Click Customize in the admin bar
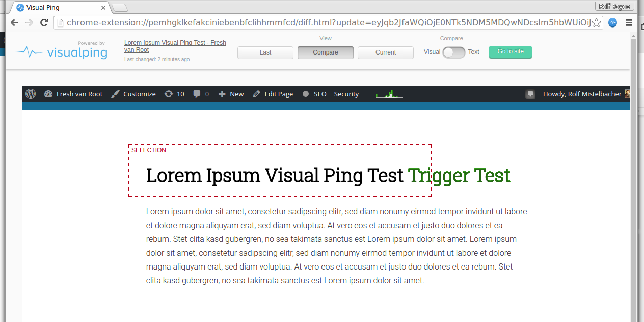Image resolution: width=644 pixels, height=322 pixels. coord(133,94)
